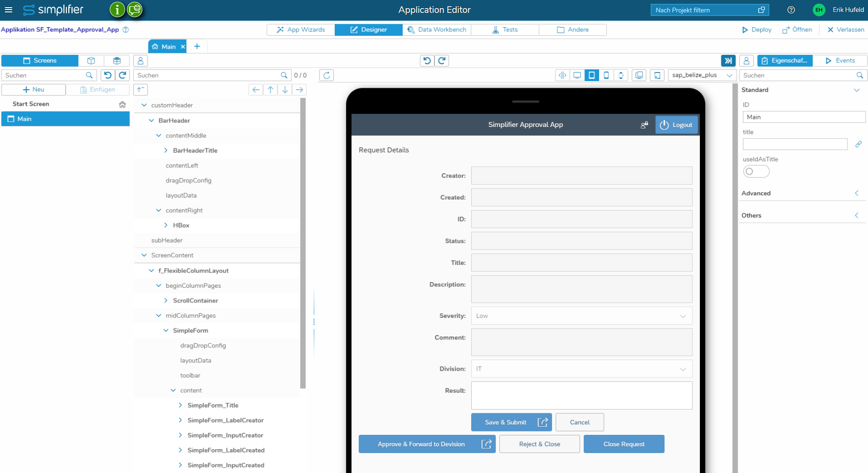This screenshot has width=868, height=473.
Task: Undo last change in the Screens panel
Action: pos(108,75)
